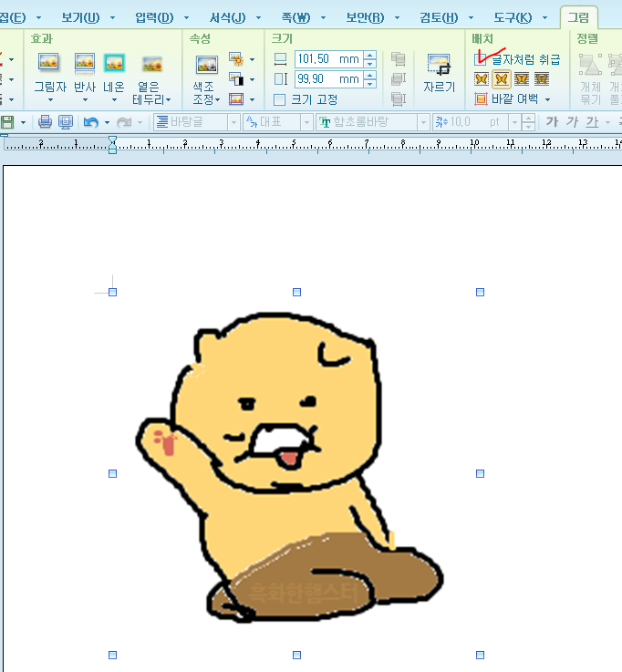Expand contrast icon dropdown arrow
Image resolution: width=622 pixels, height=672 pixels.
[252, 79]
